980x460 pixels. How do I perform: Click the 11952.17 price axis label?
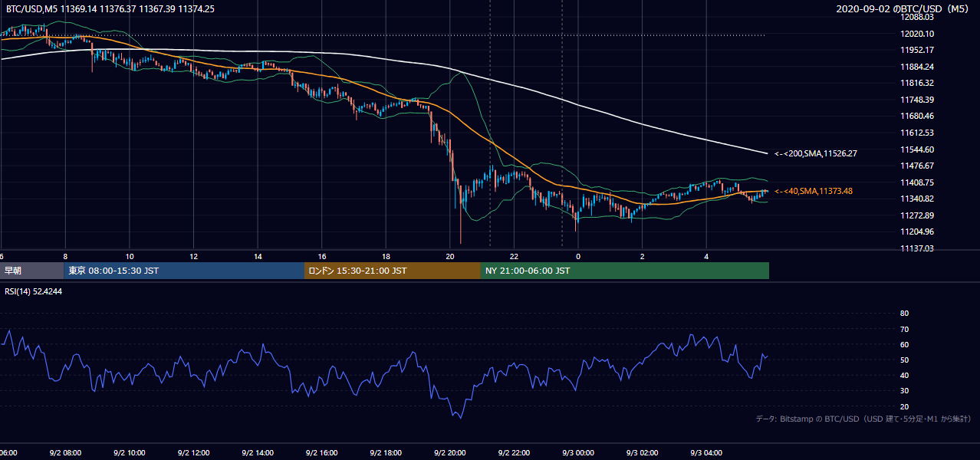point(917,50)
